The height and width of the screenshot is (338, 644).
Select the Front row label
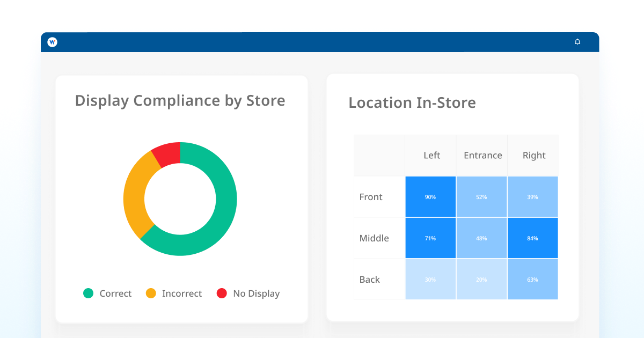371,197
